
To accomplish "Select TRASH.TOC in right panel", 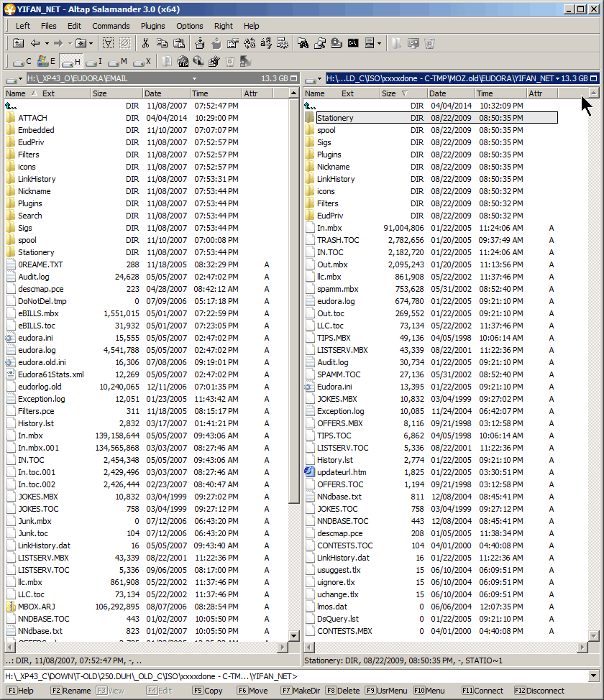I will click(x=338, y=240).
